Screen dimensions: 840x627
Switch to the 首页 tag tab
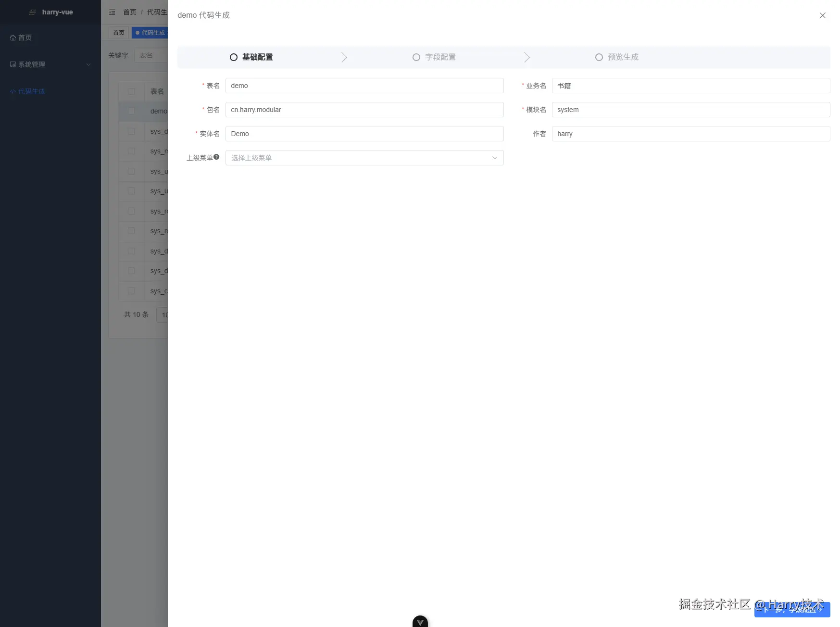coord(118,33)
